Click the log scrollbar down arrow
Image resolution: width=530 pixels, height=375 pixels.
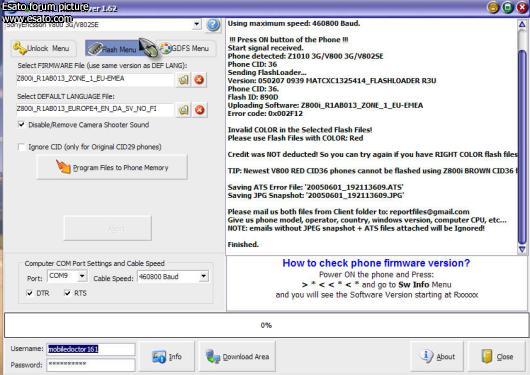tap(522, 249)
